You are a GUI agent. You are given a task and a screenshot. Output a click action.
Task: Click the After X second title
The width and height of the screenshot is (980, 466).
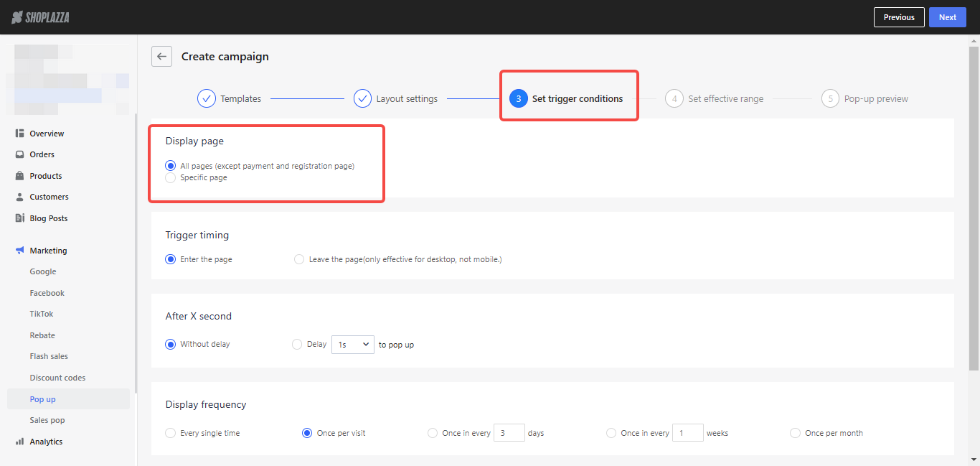point(199,316)
